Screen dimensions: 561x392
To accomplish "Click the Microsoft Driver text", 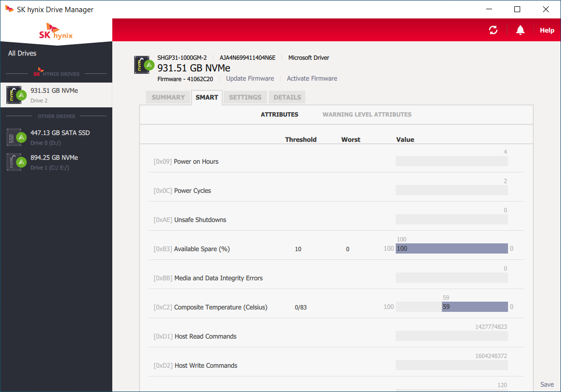I will (x=309, y=57).
